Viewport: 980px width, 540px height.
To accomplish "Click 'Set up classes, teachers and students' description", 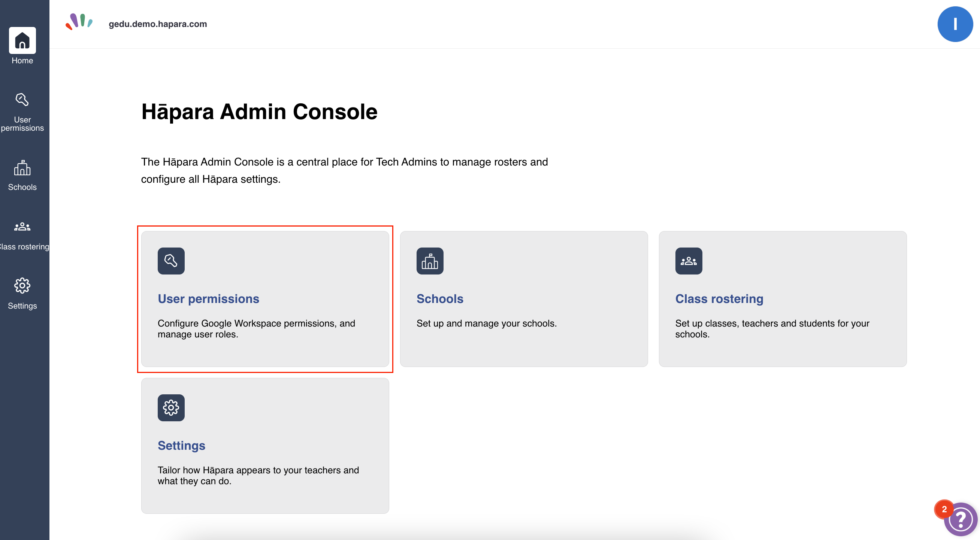I will coord(772,329).
